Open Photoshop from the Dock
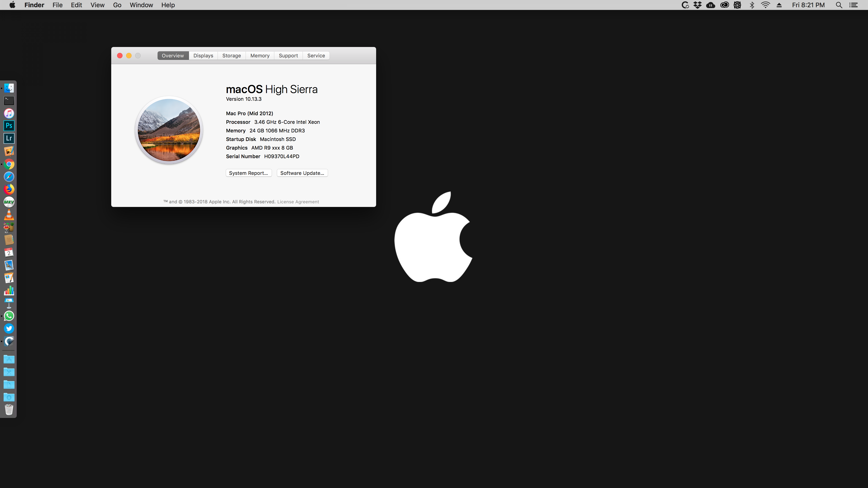Viewport: 868px width, 488px height. tap(9, 126)
